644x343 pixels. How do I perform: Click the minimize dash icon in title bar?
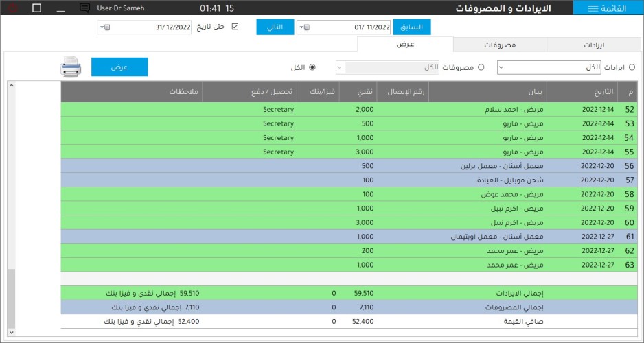coord(60,8)
